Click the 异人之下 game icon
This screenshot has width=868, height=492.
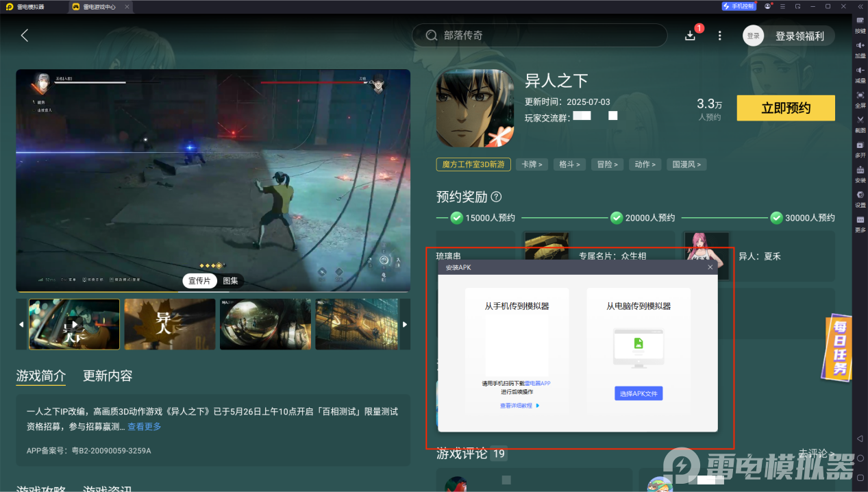475,108
